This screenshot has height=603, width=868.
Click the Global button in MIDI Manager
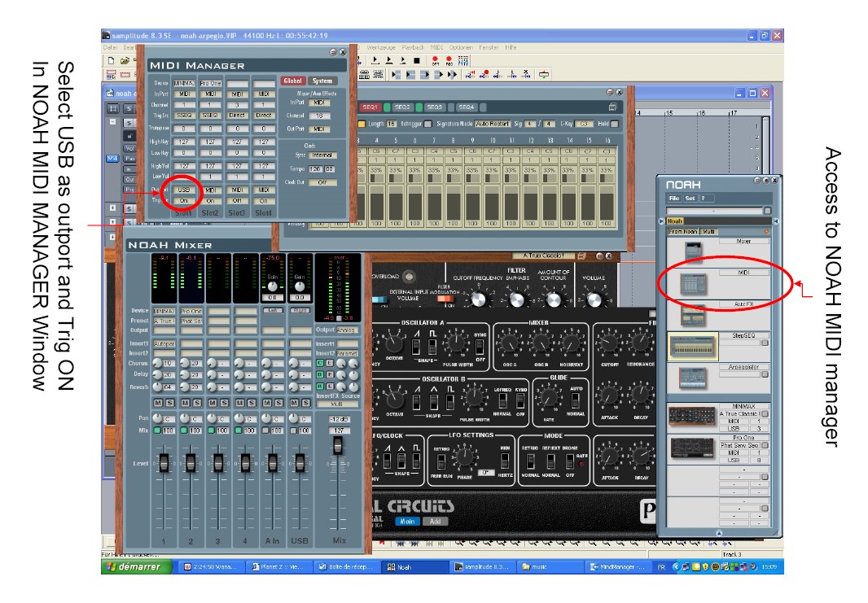[x=293, y=81]
